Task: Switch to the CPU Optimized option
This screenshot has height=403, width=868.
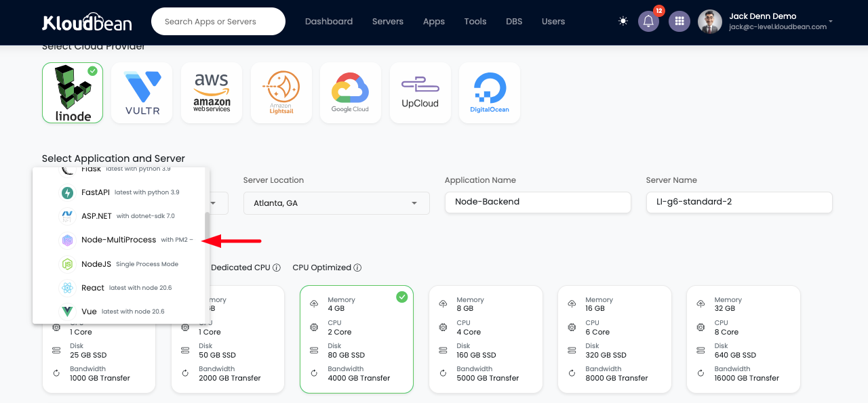Action: tap(322, 268)
